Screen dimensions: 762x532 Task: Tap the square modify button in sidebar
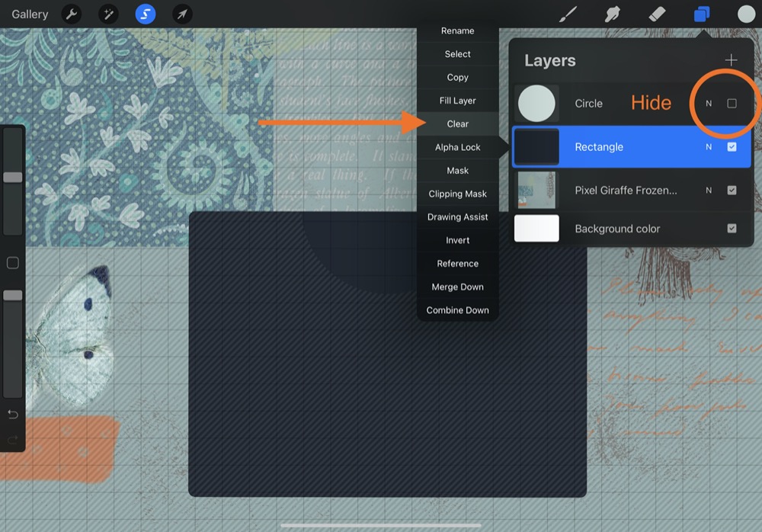coord(13,263)
